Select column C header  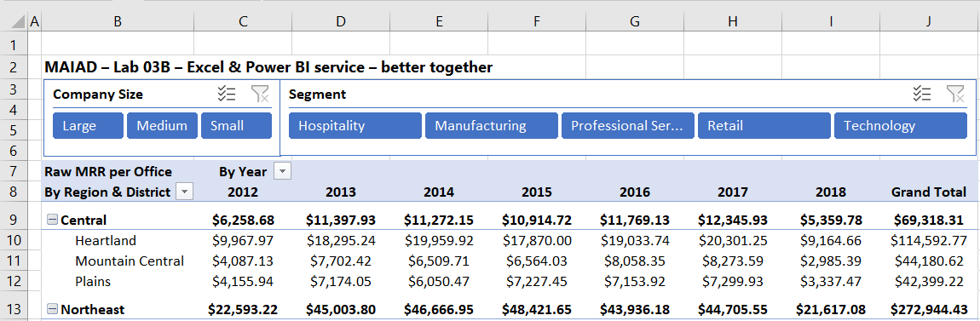pyautogui.click(x=243, y=21)
